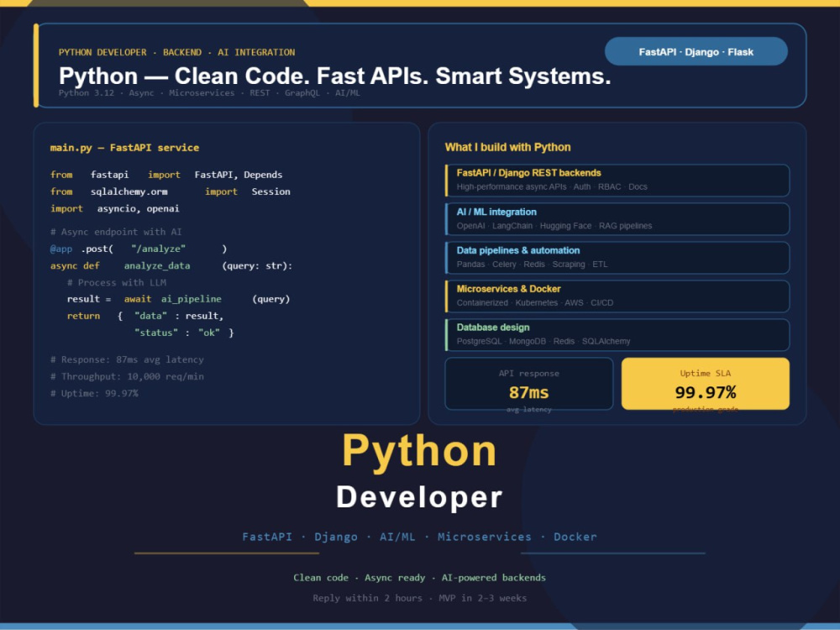Click code line 'from fastapi import FastAPI, Depends'
Screen dimensions: 840x630
pos(166,175)
